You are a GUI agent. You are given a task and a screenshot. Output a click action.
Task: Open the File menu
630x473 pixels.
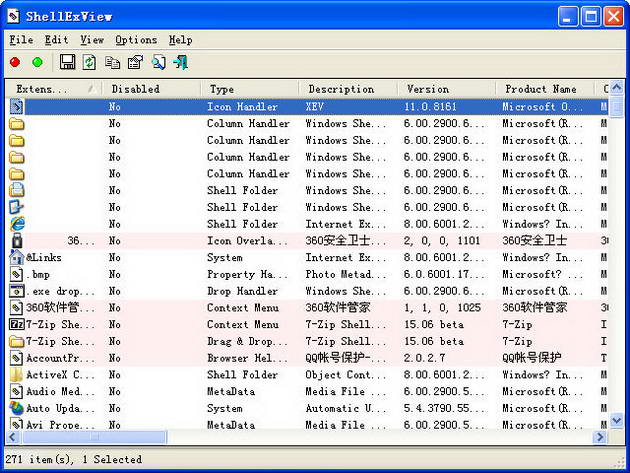pyautogui.click(x=21, y=40)
